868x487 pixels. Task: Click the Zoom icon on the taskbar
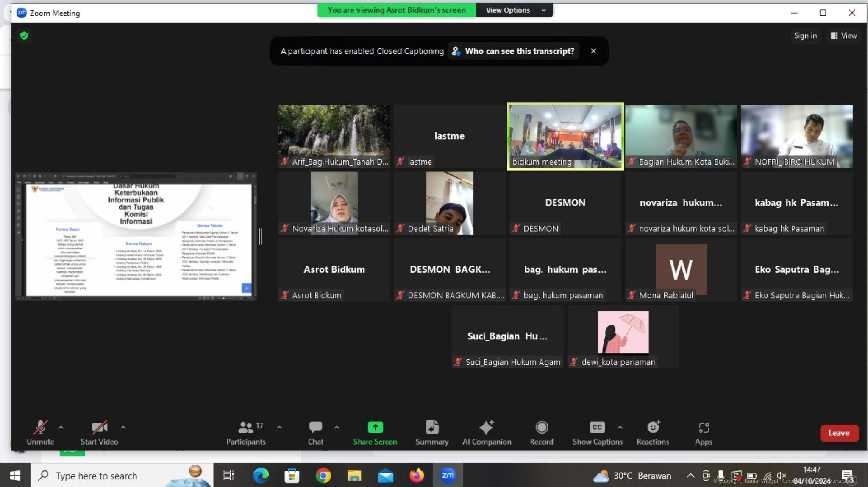[448, 476]
